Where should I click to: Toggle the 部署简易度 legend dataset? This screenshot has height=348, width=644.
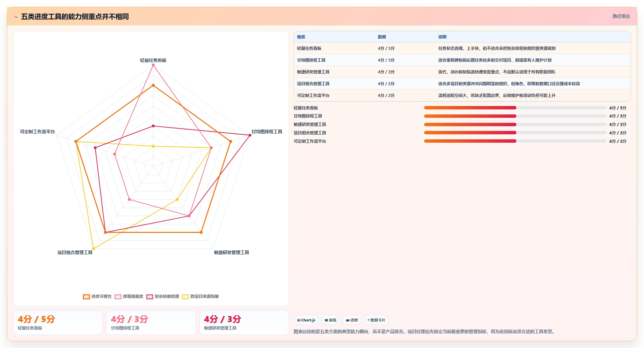(x=129, y=297)
